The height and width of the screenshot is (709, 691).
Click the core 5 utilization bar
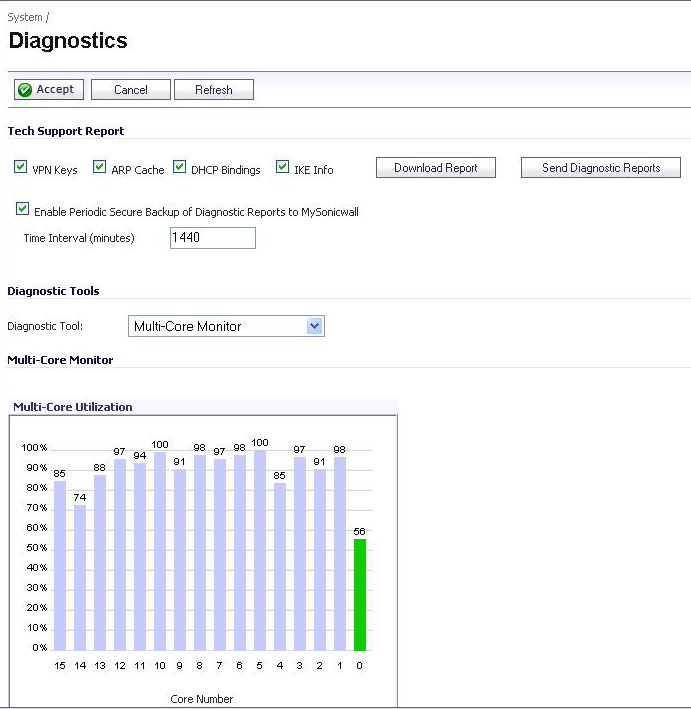click(260, 551)
